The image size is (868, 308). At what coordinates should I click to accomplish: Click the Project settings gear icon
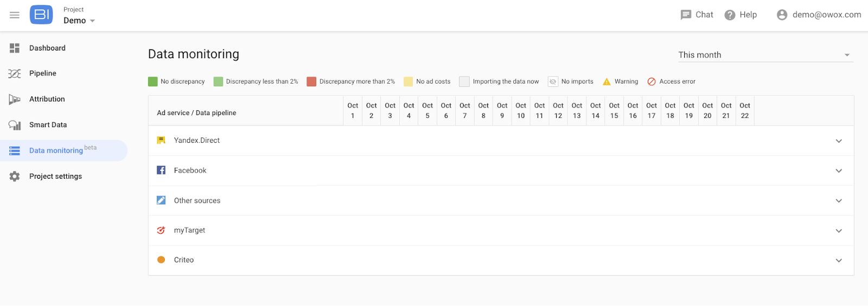15,177
